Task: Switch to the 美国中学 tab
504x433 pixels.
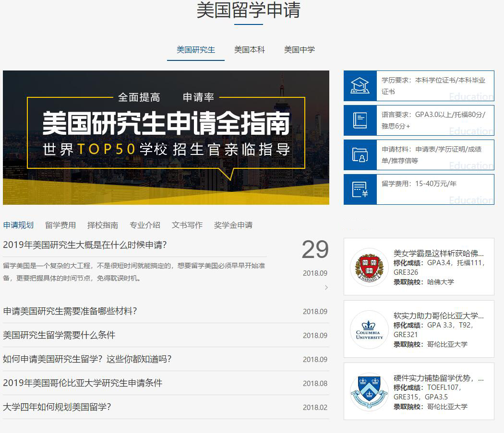Action: pyautogui.click(x=300, y=50)
